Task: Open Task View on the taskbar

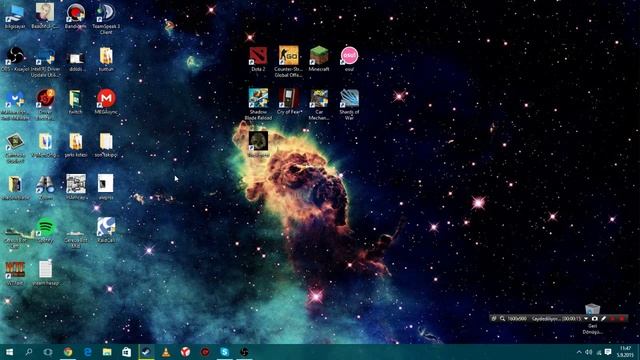Action: pyautogui.click(x=48, y=352)
